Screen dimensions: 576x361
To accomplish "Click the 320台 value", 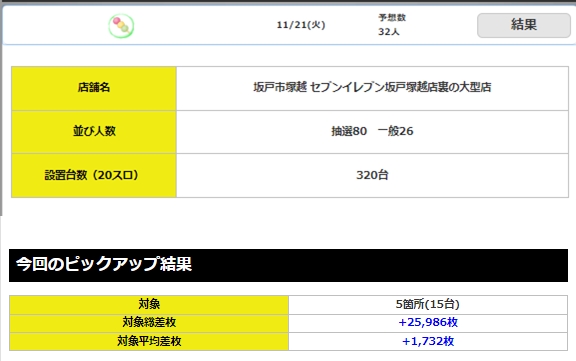I will pyautogui.click(x=372, y=175).
